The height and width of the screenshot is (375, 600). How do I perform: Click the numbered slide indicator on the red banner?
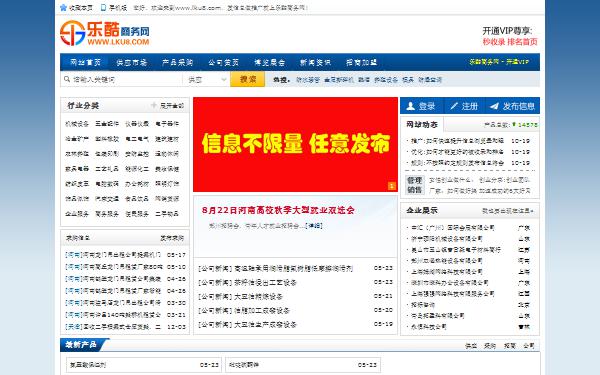391,186
